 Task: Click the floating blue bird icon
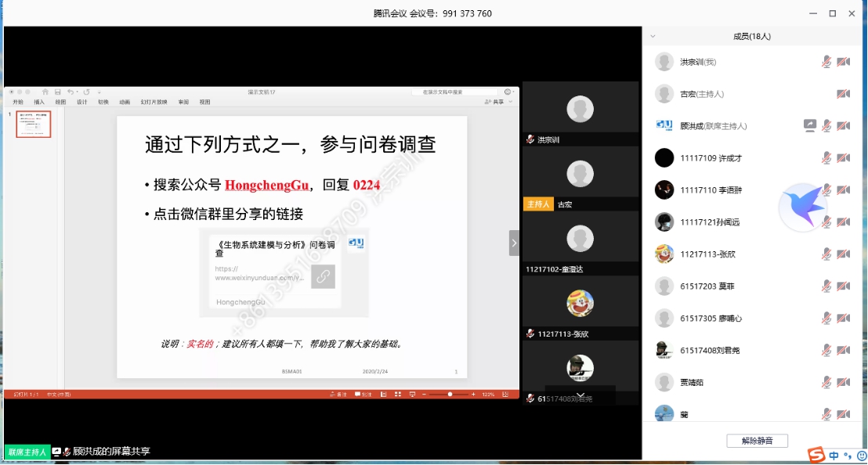tap(803, 207)
